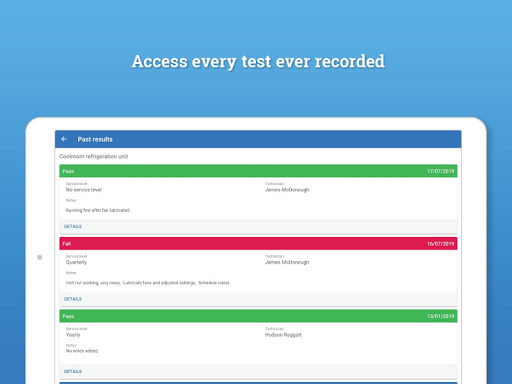Click technician name in the Yearly result
Image resolution: width=512 pixels, height=384 pixels.
click(x=283, y=335)
